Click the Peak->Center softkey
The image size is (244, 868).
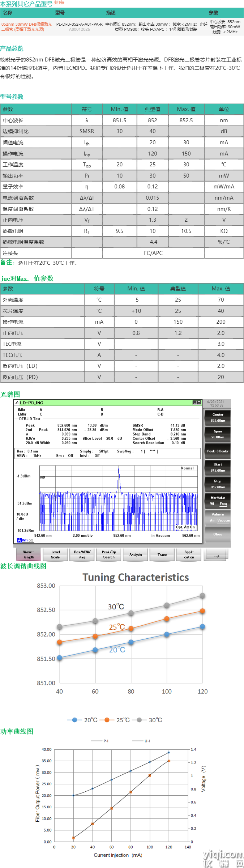(x=218, y=451)
